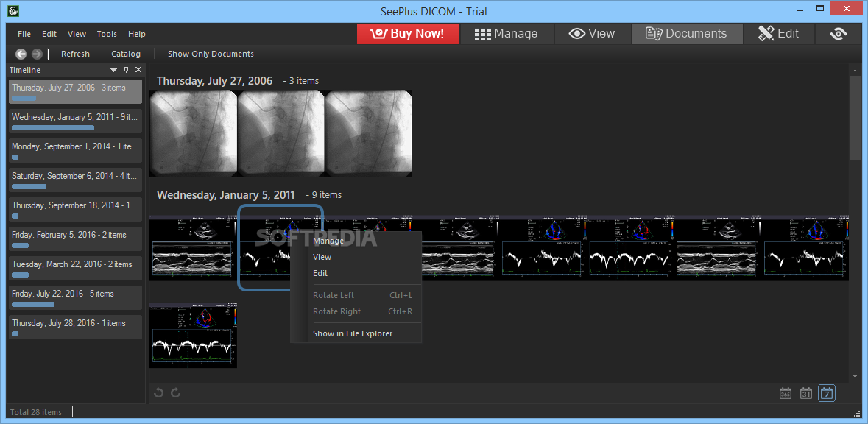Select the ultrasound thumbnail in second 2011 row

[193, 335]
